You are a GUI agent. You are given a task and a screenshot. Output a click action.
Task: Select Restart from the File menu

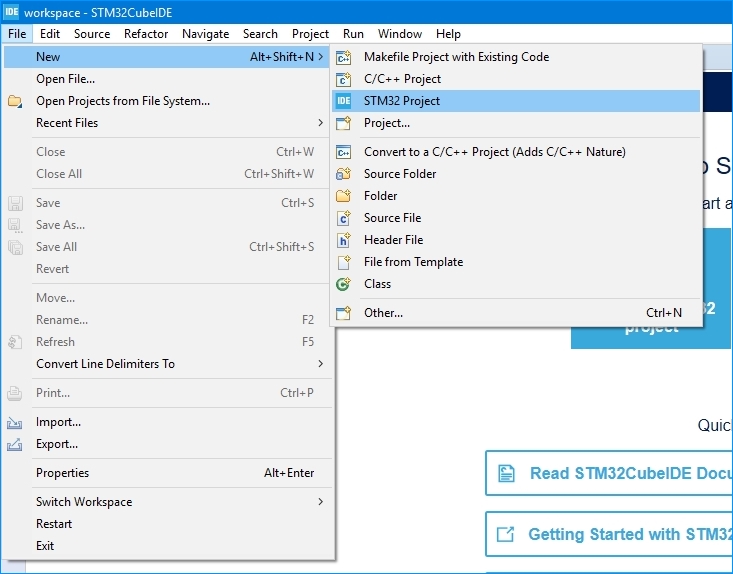(54, 524)
